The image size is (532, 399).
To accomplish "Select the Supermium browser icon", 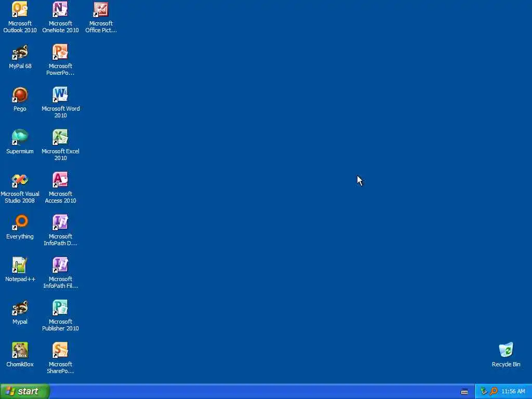I will [x=20, y=137].
